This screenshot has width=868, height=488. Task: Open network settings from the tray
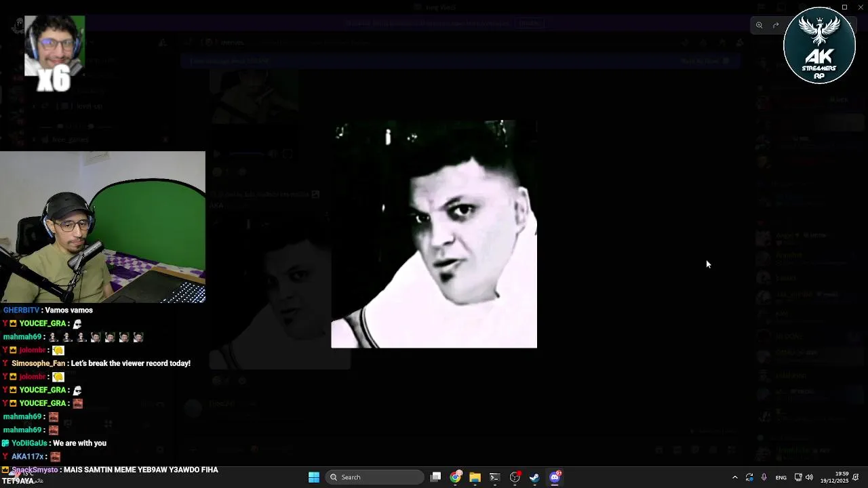[798, 477]
